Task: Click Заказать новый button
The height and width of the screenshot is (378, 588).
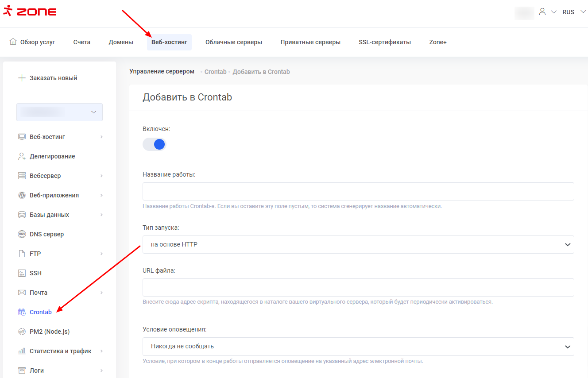Action: click(x=48, y=78)
